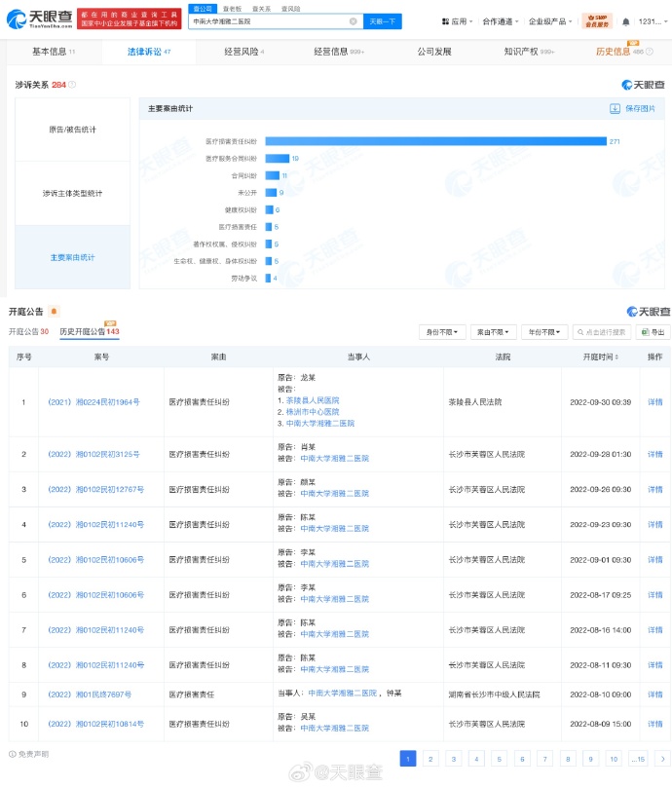Switch to 历史开庭公告 143 sub-tab
Screen dimensions: 672x788
pyautogui.click(x=90, y=332)
